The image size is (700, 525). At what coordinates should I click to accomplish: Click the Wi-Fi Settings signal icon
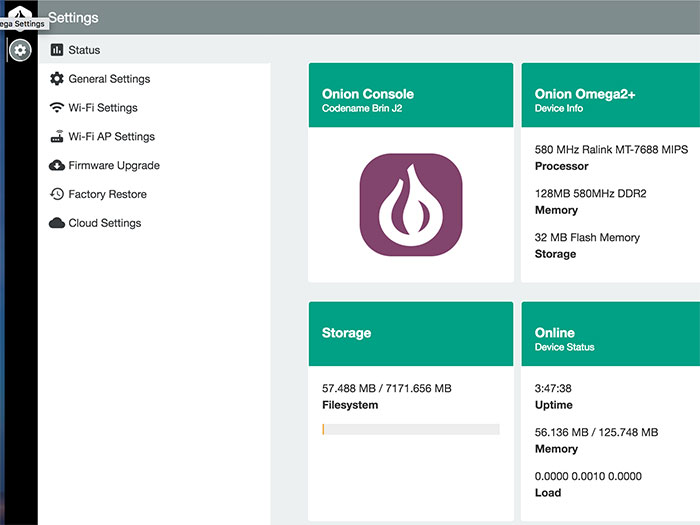click(x=57, y=108)
